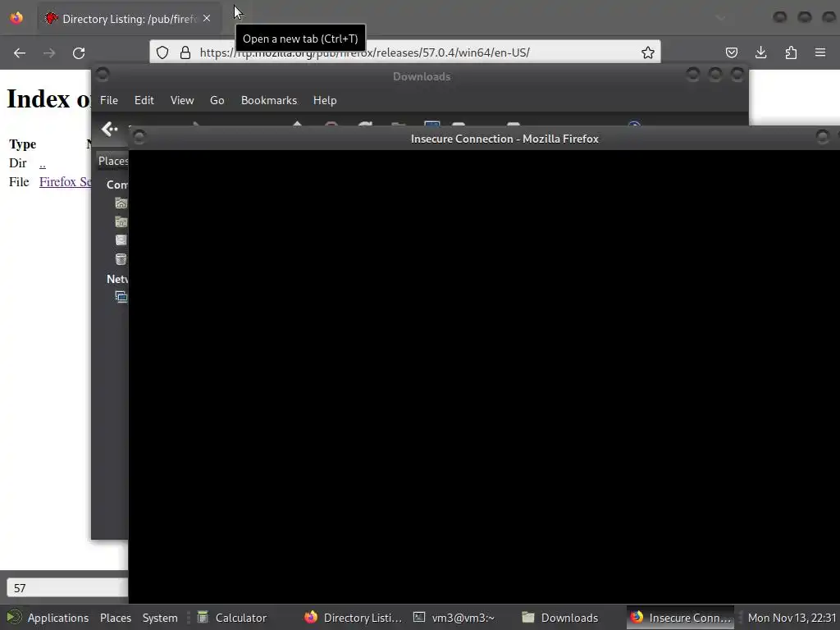The height and width of the screenshot is (630, 840).
Task: Open the Places menu in the panel
Action: pyautogui.click(x=115, y=618)
